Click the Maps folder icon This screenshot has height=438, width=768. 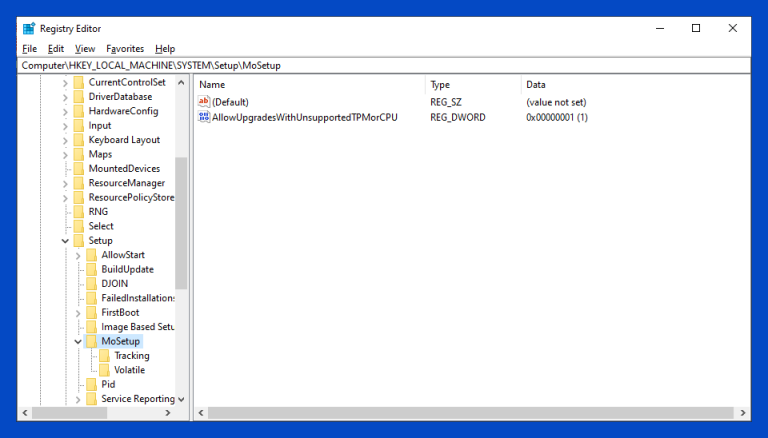pyautogui.click(x=79, y=154)
